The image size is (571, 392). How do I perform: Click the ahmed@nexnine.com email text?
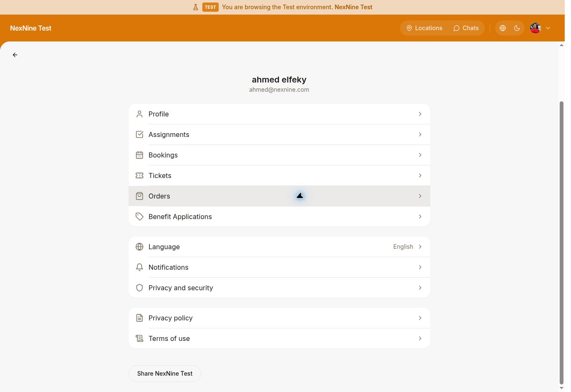[x=279, y=90]
